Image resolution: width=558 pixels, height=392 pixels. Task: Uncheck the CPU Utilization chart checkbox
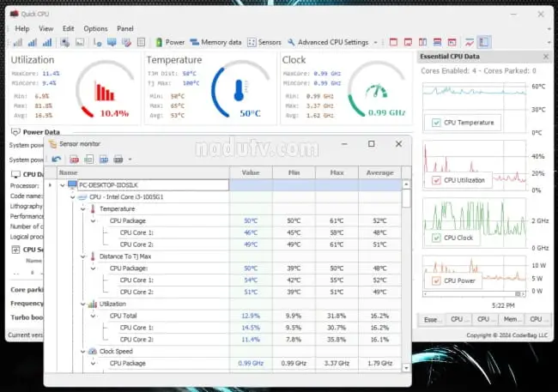click(x=436, y=180)
